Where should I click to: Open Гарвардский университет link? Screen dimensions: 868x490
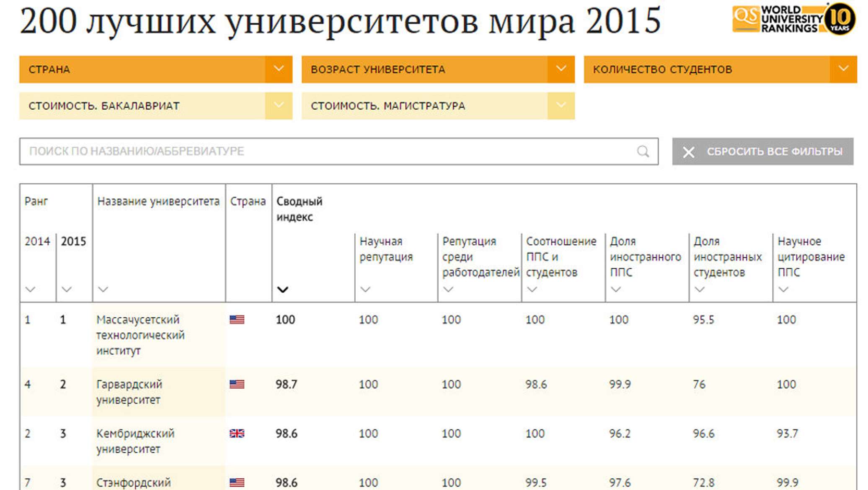[x=129, y=392]
